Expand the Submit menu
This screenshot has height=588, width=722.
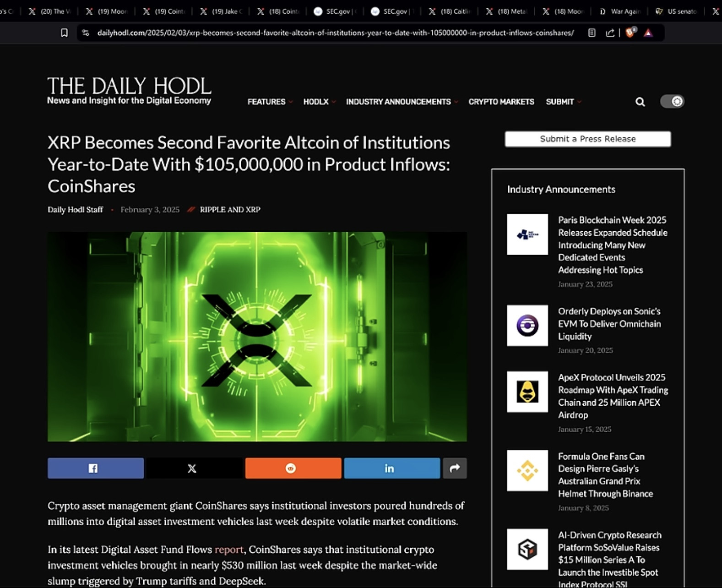563,102
